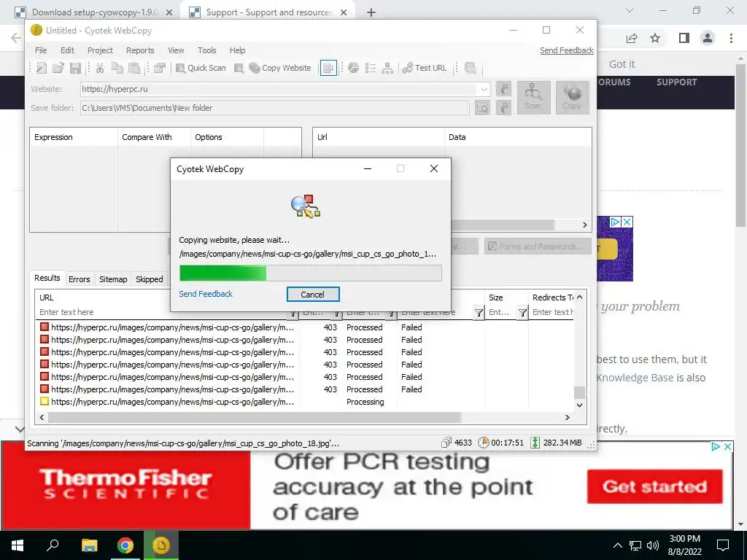747x560 pixels.
Task: Close the bottom banner ad X
Action: click(728, 447)
